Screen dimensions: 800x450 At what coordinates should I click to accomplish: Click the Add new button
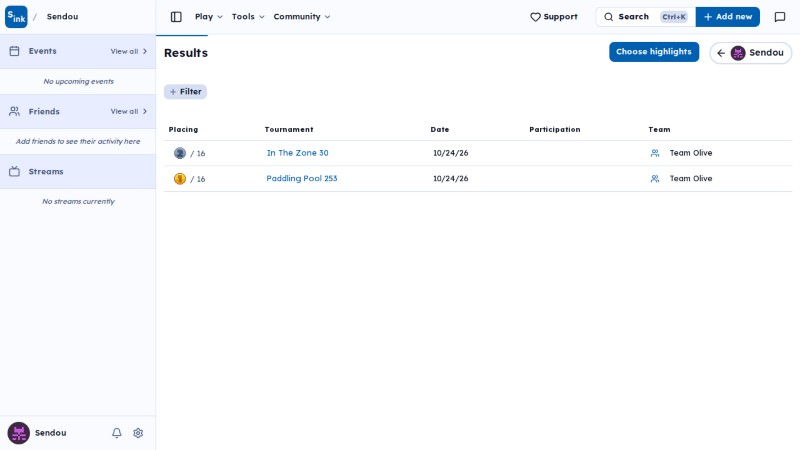point(728,17)
